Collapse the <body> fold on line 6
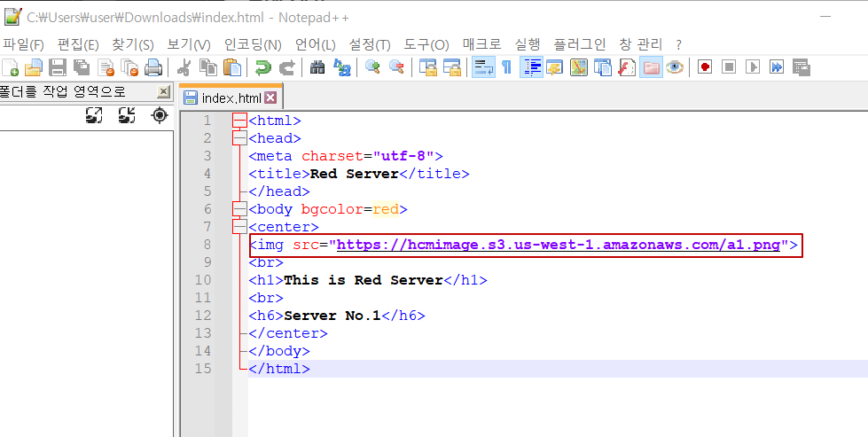The height and width of the screenshot is (437, 868). click(x=239, y=209)
